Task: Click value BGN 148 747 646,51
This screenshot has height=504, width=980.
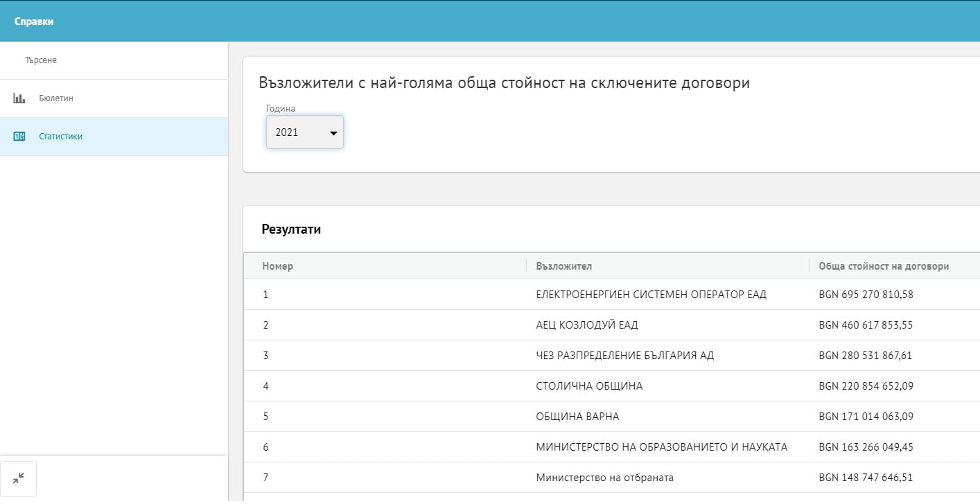Action: [866, 478]
